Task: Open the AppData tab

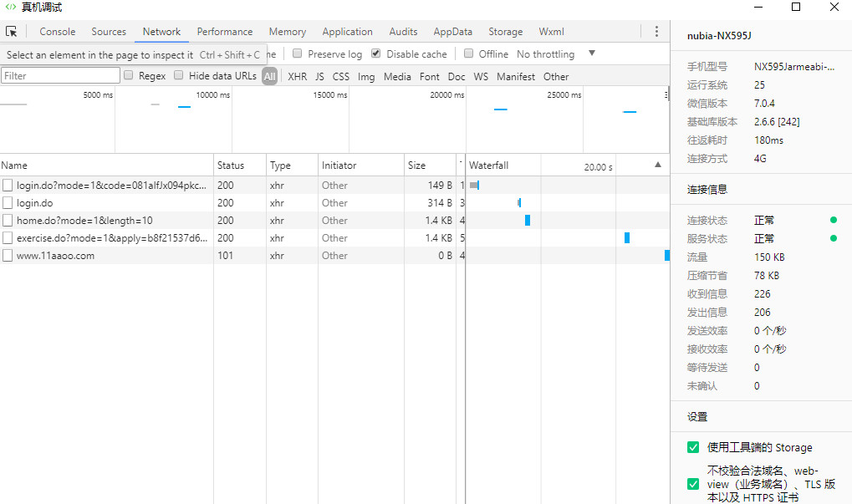Action: (x=452, y=32)
